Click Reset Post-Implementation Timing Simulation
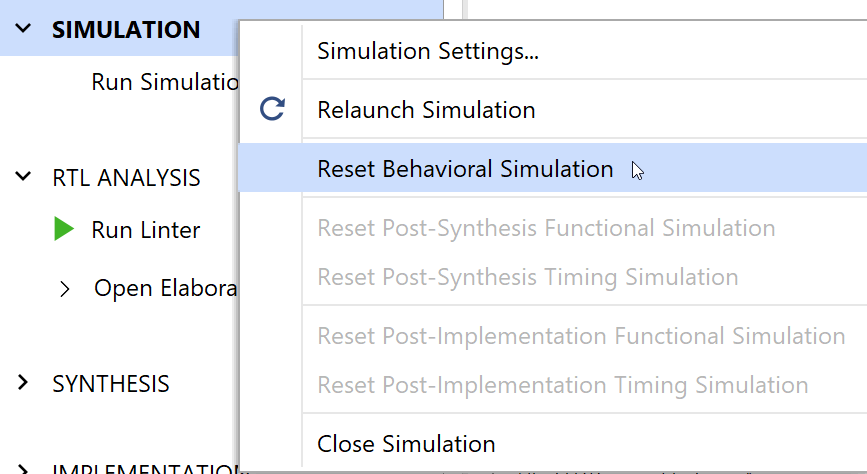The image size is (867, 474). (x=563, y=384)
